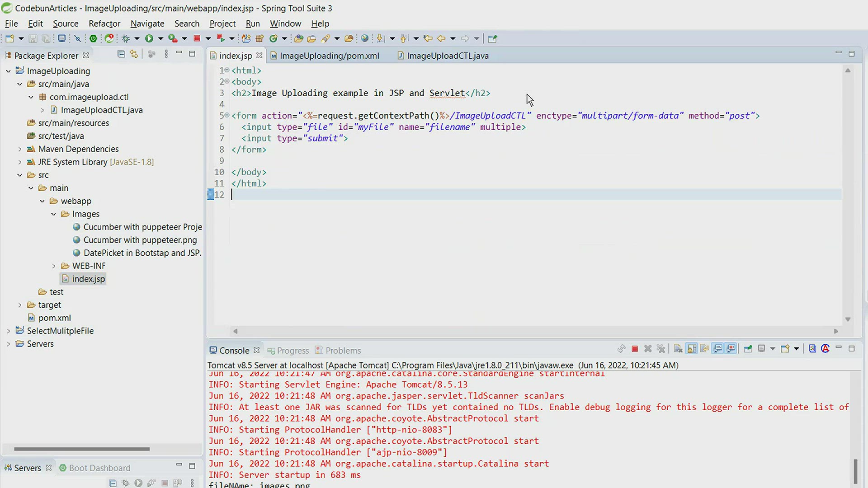
Task: Switch to ImageUploading/pom.xml editor tab
Action: (x=325, y=56)
